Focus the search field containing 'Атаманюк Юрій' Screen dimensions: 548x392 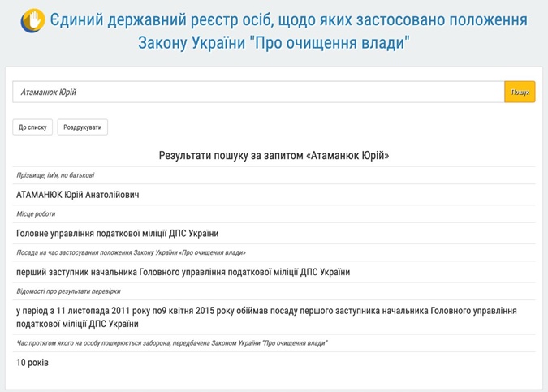coord(258,92)
